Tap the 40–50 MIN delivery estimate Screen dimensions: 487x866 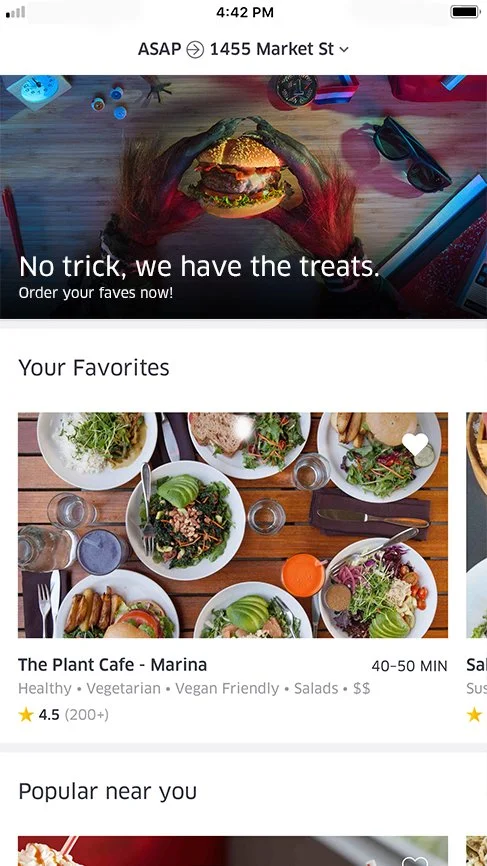tap(409, 666)
